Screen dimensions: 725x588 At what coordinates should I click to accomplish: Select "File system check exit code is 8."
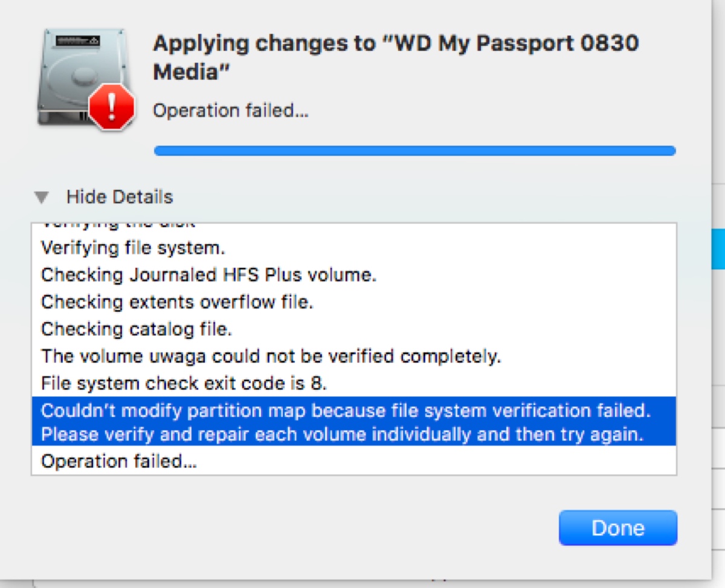[x=184, y=383]
